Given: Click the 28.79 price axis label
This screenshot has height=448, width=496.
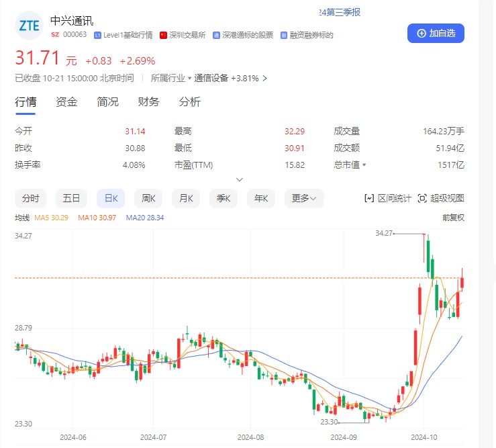Looking at the screenshot, I should pos(23,328).
